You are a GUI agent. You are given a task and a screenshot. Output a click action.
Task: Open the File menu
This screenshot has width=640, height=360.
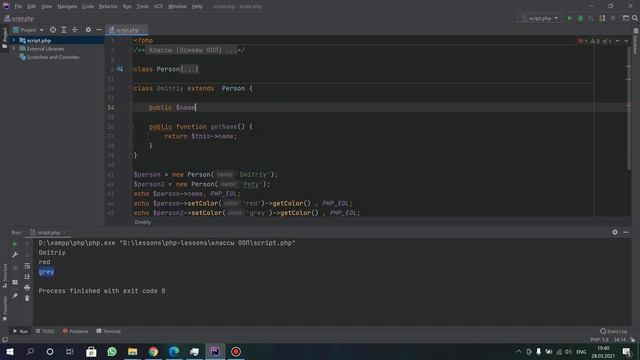[18, 7]
